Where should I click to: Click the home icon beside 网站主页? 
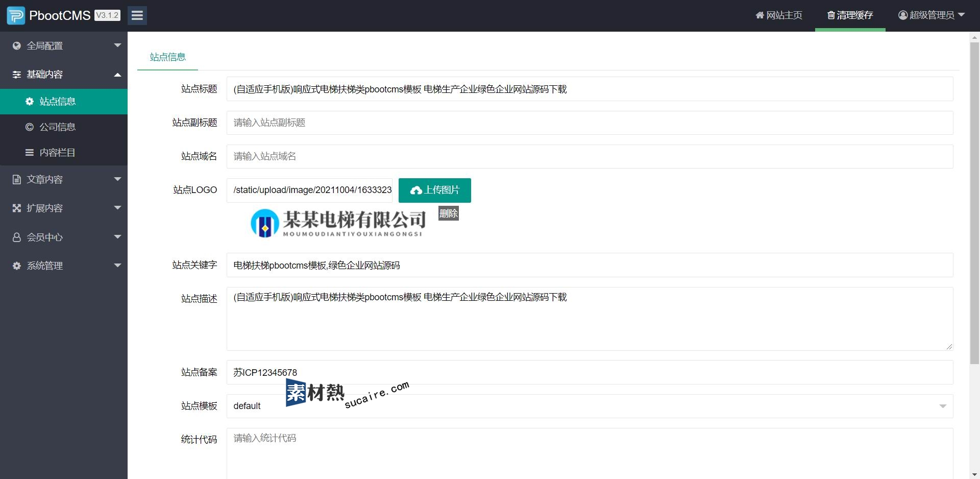[760, 15]
